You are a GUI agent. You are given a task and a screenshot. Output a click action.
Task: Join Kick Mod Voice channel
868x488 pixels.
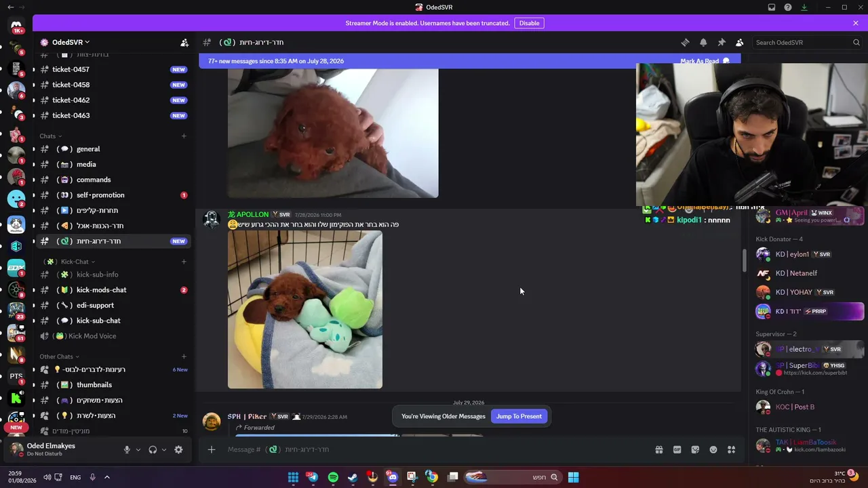click(x=113, y=336)
